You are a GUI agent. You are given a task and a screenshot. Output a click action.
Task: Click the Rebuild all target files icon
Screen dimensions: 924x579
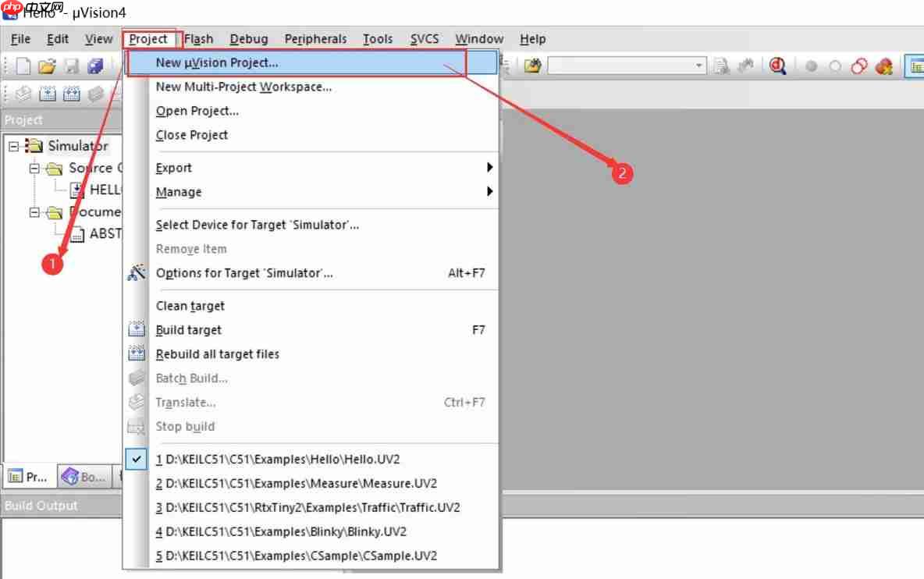(x=136, y=354)
